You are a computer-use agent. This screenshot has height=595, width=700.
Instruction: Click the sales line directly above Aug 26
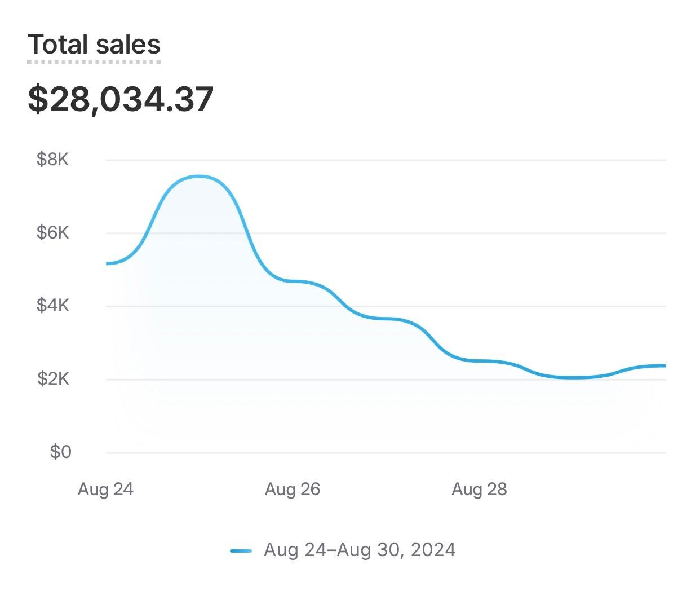click(293, 281)
